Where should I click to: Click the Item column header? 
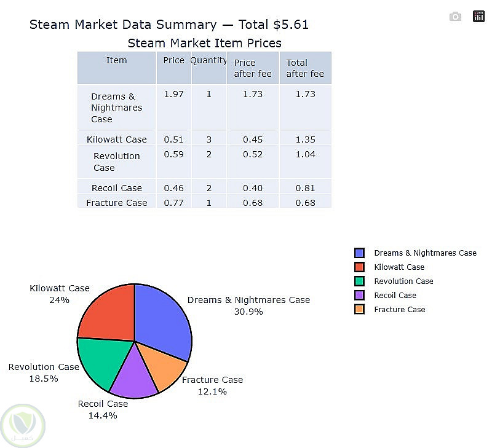[116, 68]
